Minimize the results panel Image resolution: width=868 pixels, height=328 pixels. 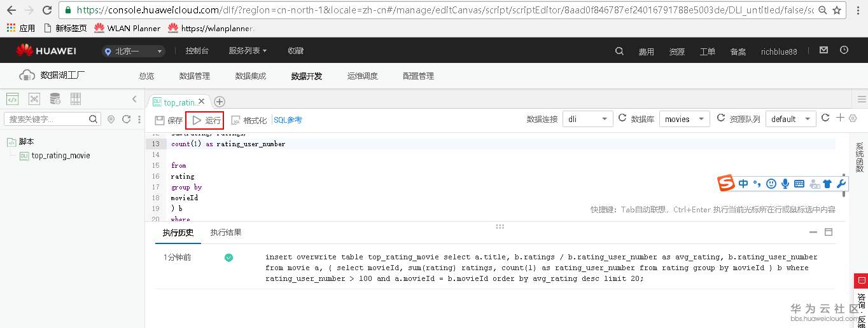[x=813, y=233]
